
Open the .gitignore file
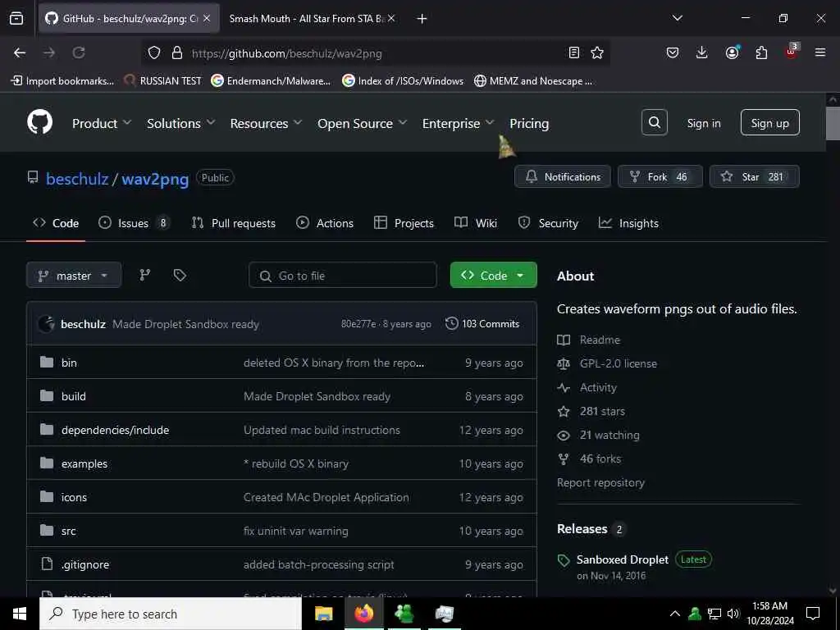click(x=85, y=564)
